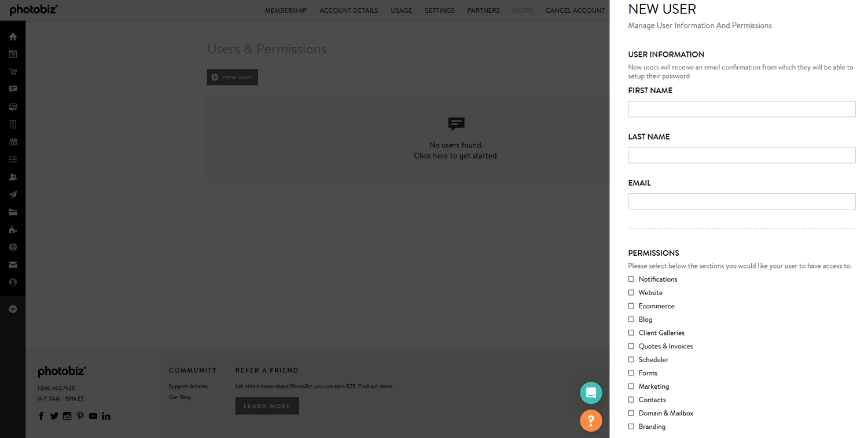Viewport: 868px width, 438px height.
Task: Click the plus icon at sidebar bottom
Action: pyautogui.click(x=13, y=309)
